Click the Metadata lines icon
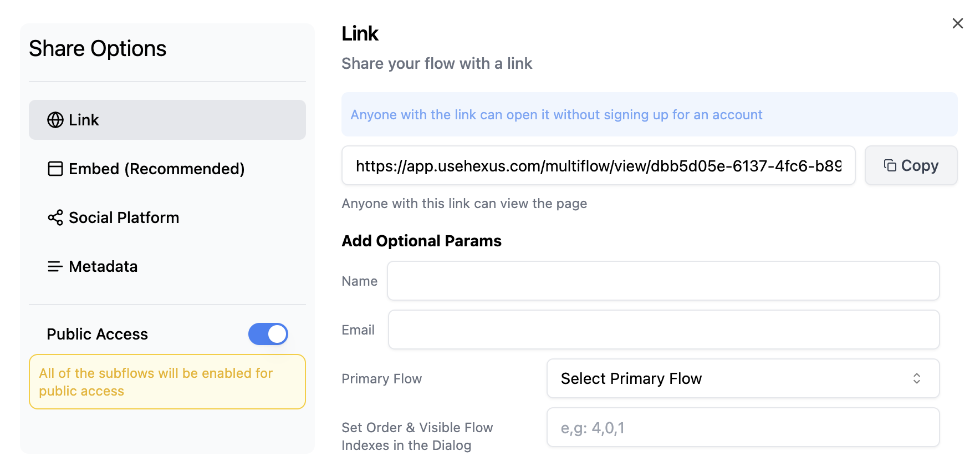The width and height of the screenshot is (980, 476). coord(55,266)
